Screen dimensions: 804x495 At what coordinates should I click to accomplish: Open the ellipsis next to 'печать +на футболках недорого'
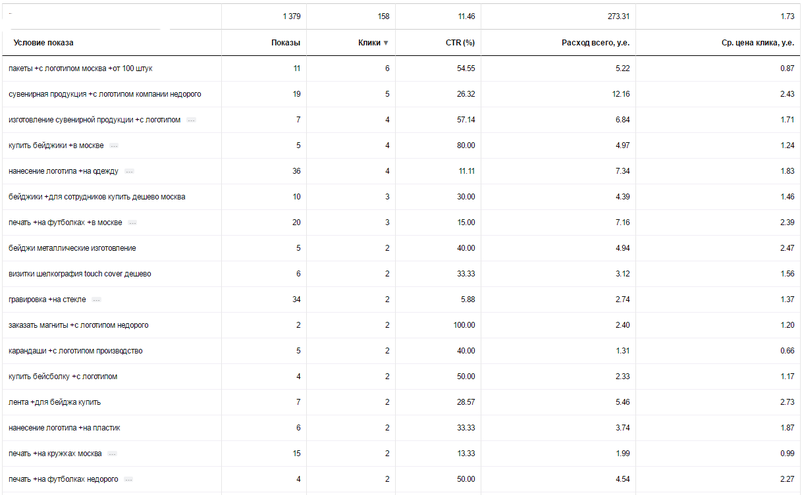tap(129, 479)
